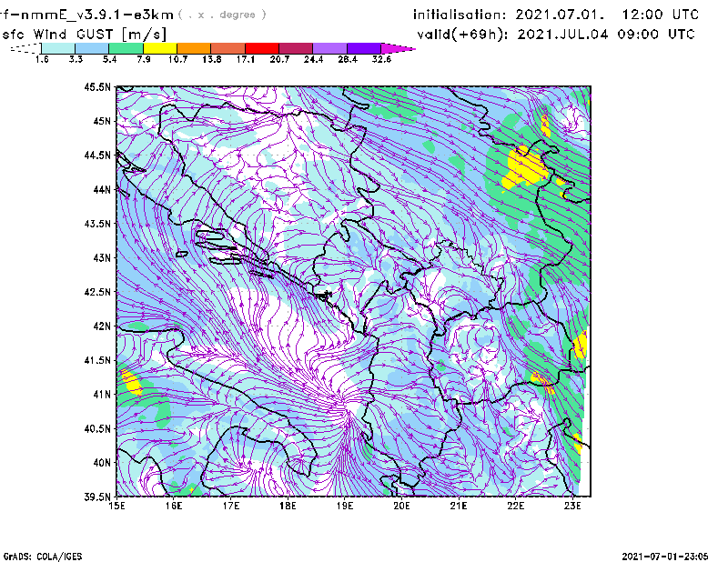728x562 pixels.
Task: Click the magenta arrow end of colorbar
Action: click(398, 48)
